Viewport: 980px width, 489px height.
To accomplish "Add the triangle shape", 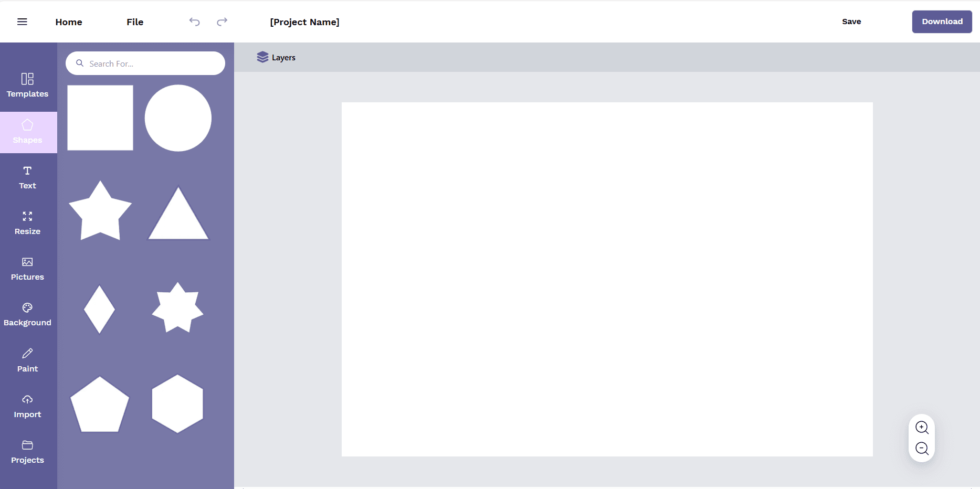I will pyautogui.click(x=178, y=214).
